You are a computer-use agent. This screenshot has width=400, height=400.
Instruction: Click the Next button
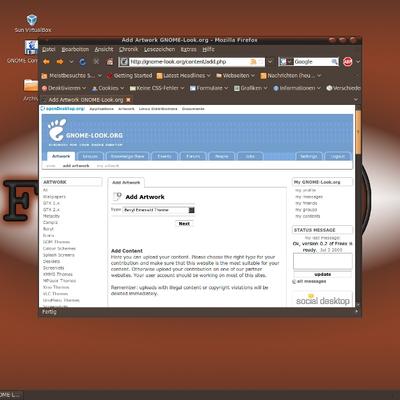click(184, 224)
